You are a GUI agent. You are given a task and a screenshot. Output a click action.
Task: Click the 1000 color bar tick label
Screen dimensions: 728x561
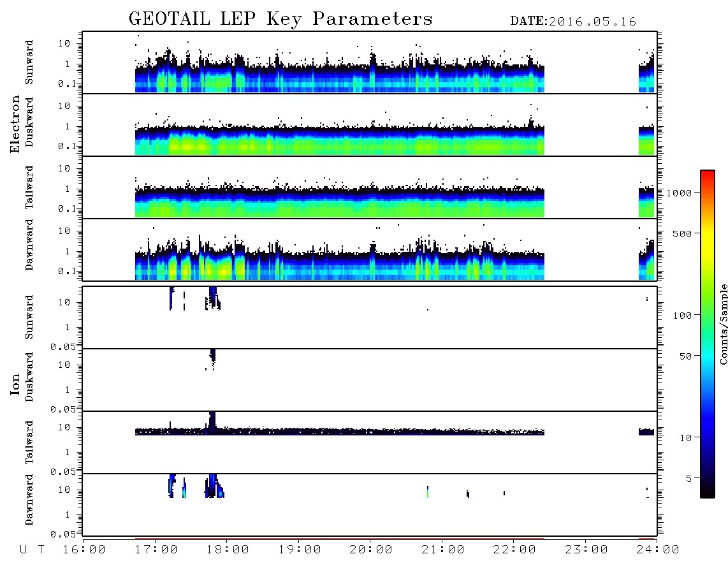click(680, 193)
